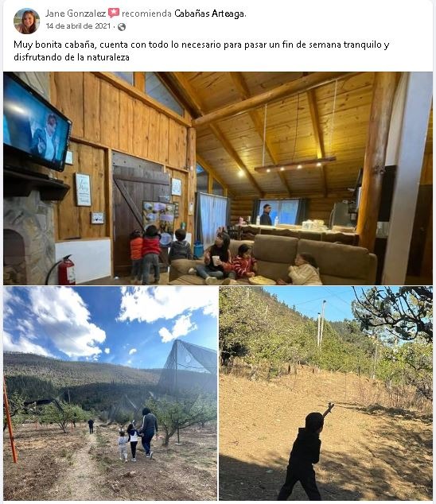Click the child's raised stick silhouette
The image size is (436, 504).
point(329,410)
